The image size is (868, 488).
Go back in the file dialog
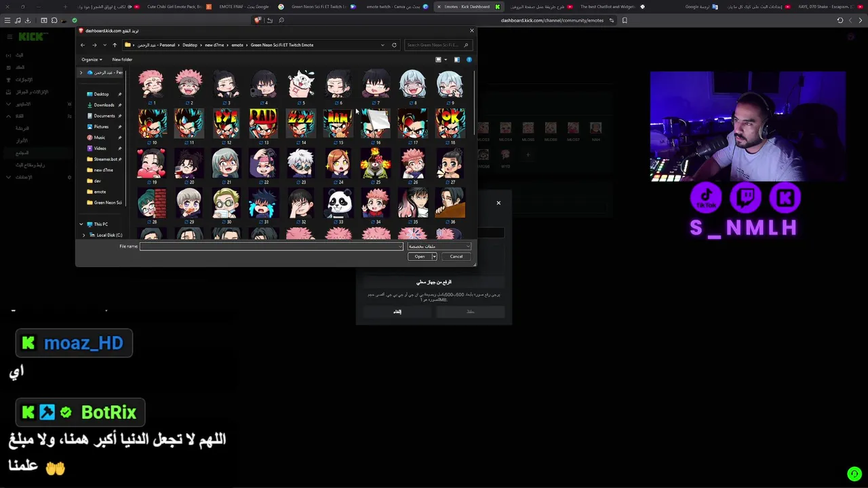point(83,45)
